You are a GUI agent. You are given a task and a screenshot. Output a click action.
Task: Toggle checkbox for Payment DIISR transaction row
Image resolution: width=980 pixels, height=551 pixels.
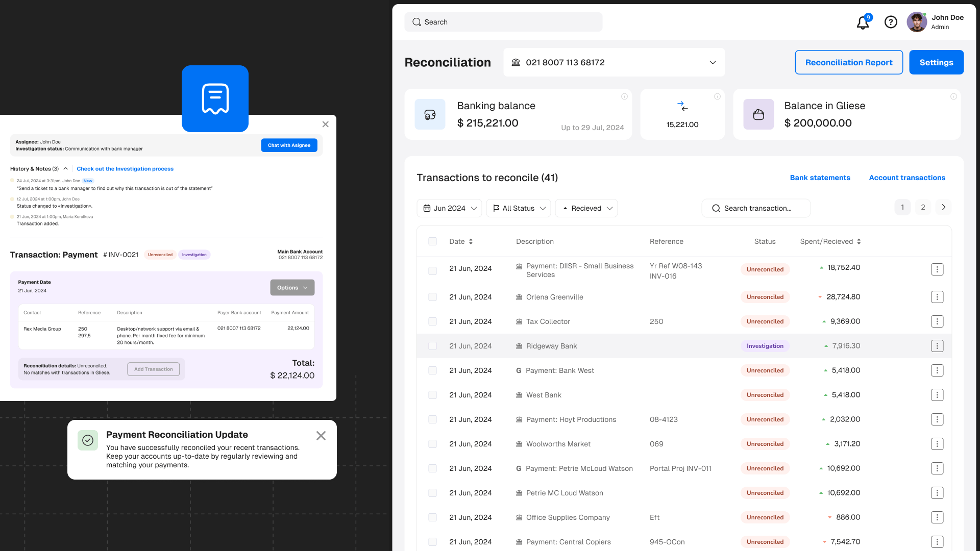[432, 269]
